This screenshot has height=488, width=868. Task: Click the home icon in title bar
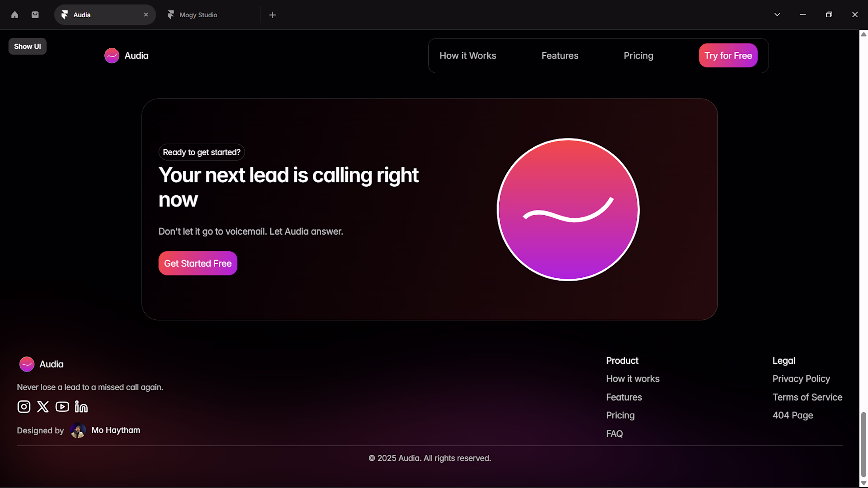tap(15, 15)
